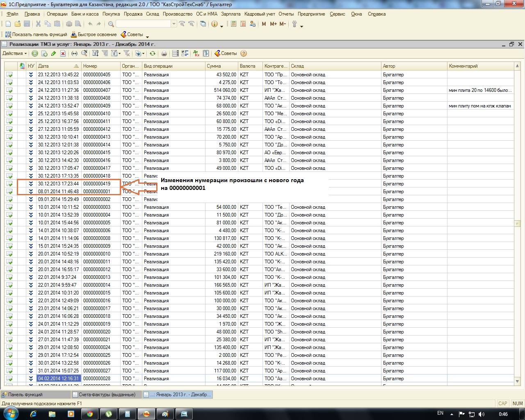
Task: Open the Calendar icon in main toolbar
Action: click(243, 24)
